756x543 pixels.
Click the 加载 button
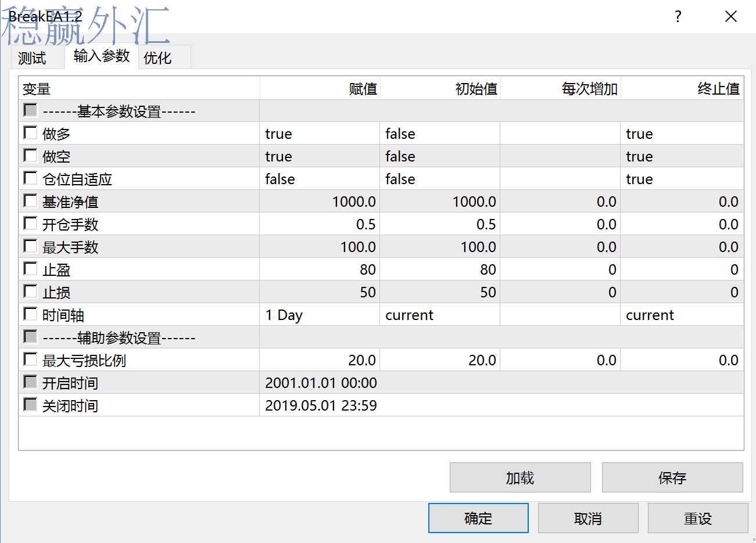(x=520, y=477)
